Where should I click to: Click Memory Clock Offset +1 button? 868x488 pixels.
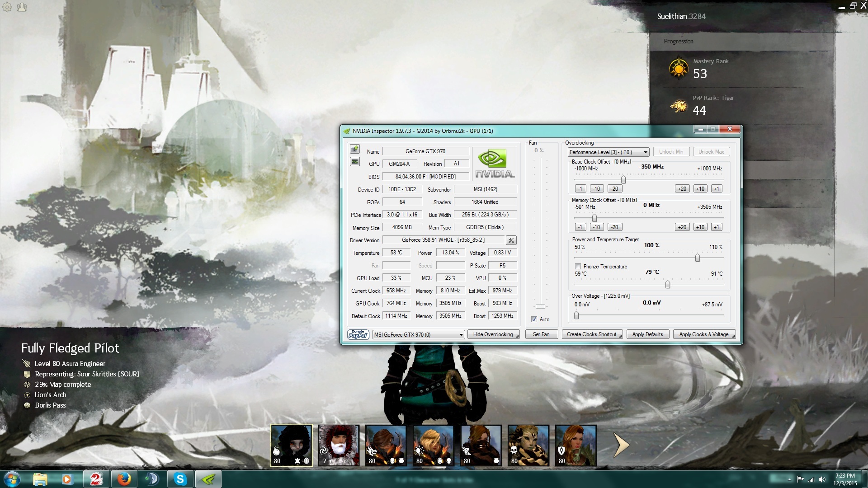tap(717, 227)
